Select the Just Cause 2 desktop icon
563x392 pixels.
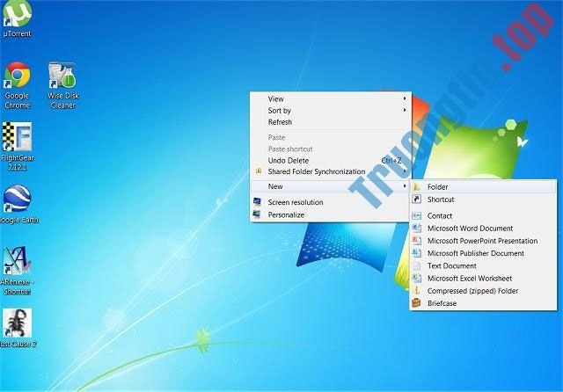tap(17, 325)
